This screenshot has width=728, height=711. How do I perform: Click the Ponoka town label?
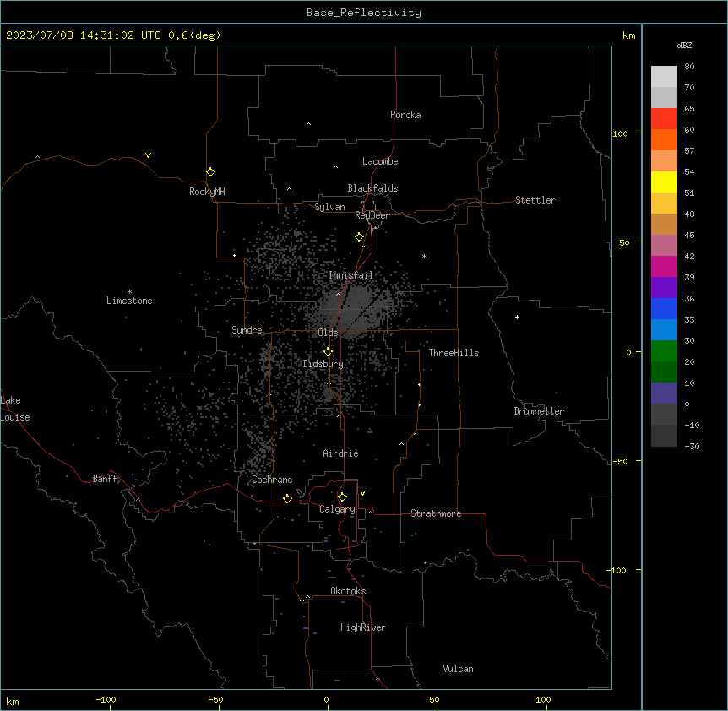point(405,115)
